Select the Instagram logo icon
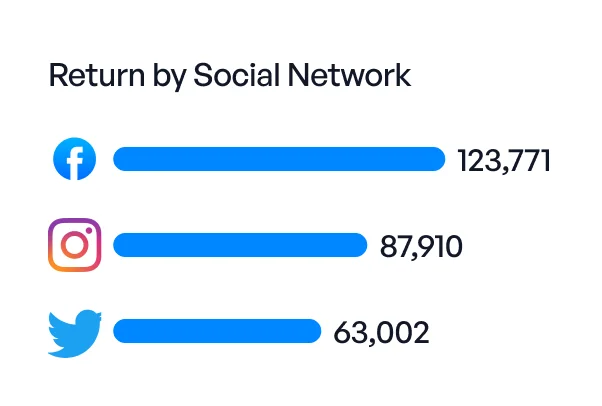 point(74,245)
